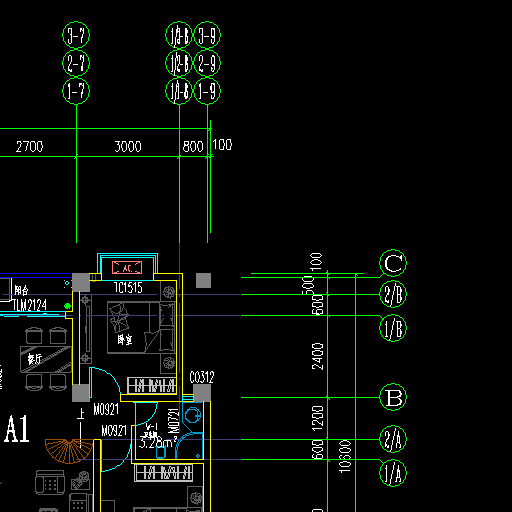
Task: Click the red AC unit symbol
Action: click(127, 267)
